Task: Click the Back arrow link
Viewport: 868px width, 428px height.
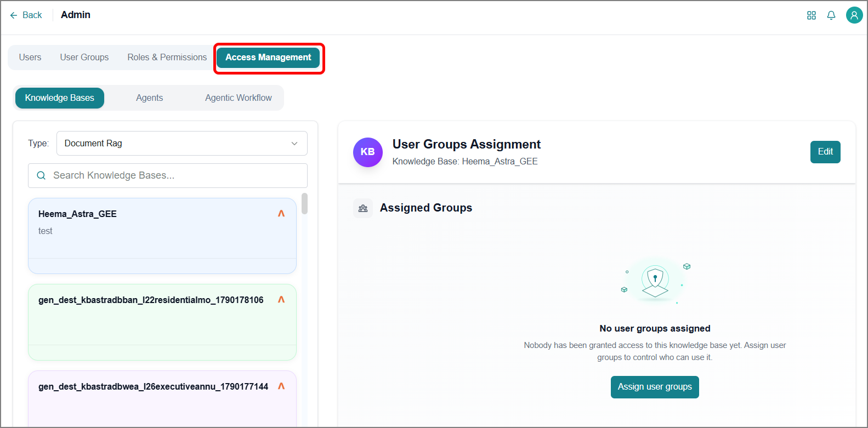Action: [26, 15]
